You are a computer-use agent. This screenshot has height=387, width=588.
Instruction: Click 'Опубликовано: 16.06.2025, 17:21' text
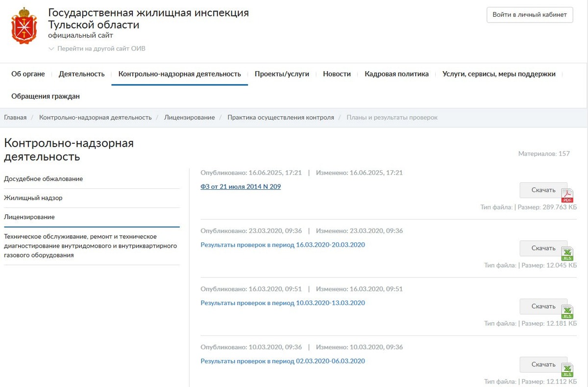click(251, 173)
